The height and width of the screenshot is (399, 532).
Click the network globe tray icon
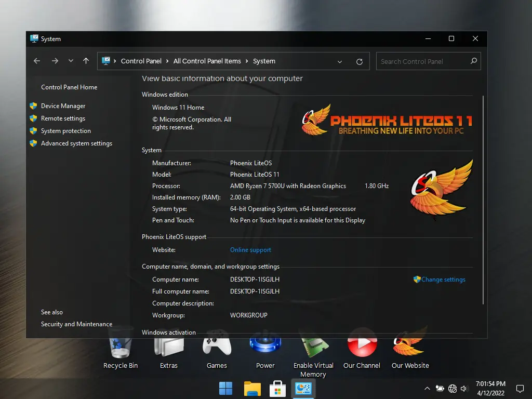point(453,389)
